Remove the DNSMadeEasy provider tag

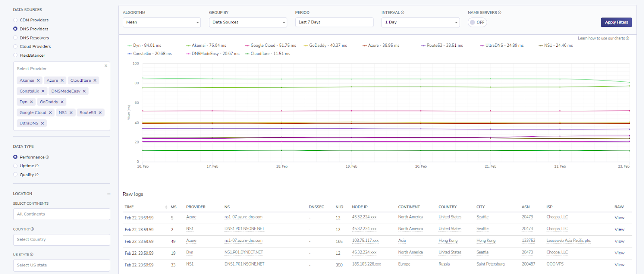84,91
